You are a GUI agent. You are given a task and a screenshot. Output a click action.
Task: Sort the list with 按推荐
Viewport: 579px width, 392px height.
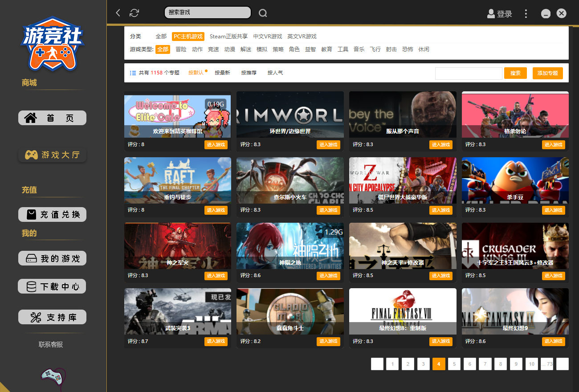(249, 73)
